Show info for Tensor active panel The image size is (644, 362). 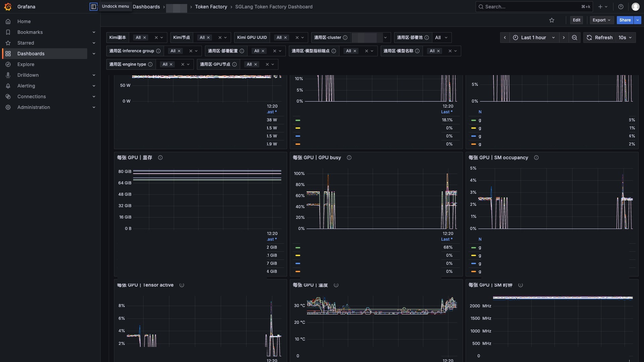[182, 285]
